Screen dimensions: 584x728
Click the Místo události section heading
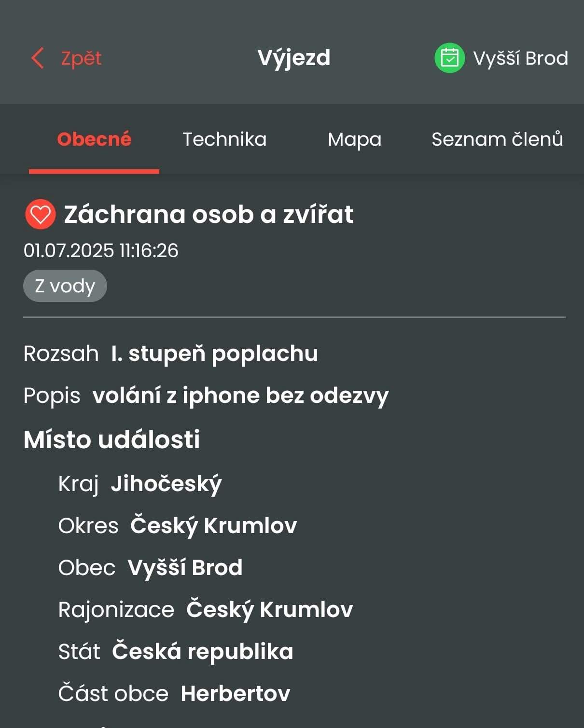tap(112, 440)
